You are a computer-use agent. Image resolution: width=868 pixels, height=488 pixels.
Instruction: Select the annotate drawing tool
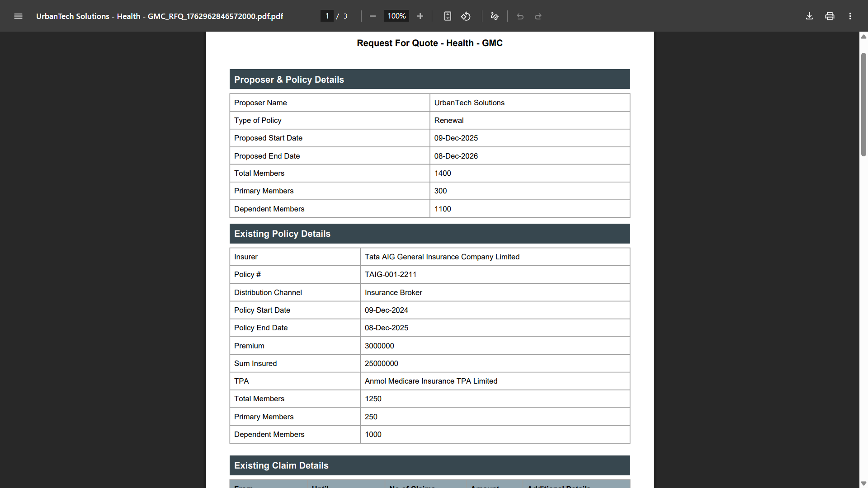tap(494, 16)
